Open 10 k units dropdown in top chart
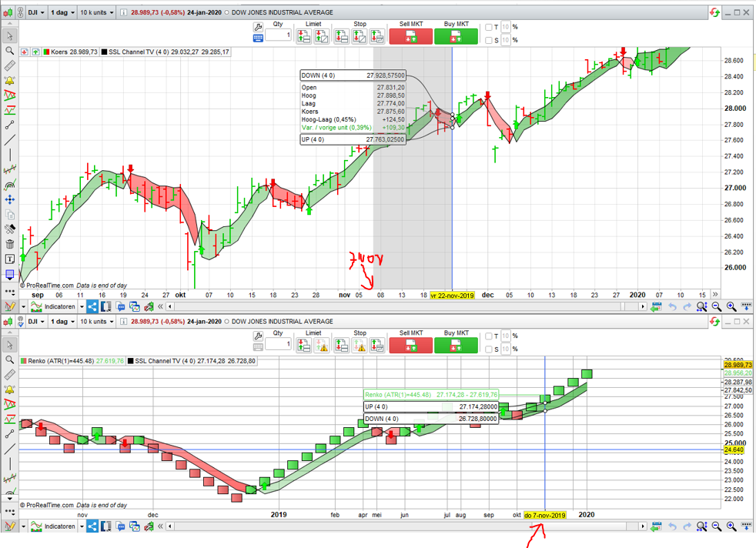 coord(97,12)
